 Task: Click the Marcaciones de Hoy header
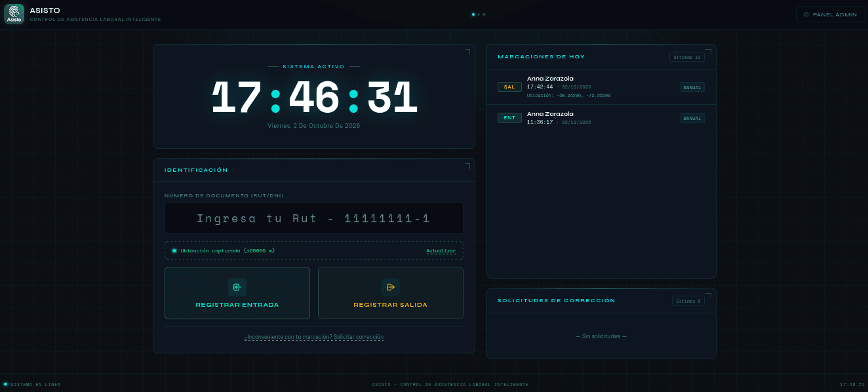tap(542, 57)
